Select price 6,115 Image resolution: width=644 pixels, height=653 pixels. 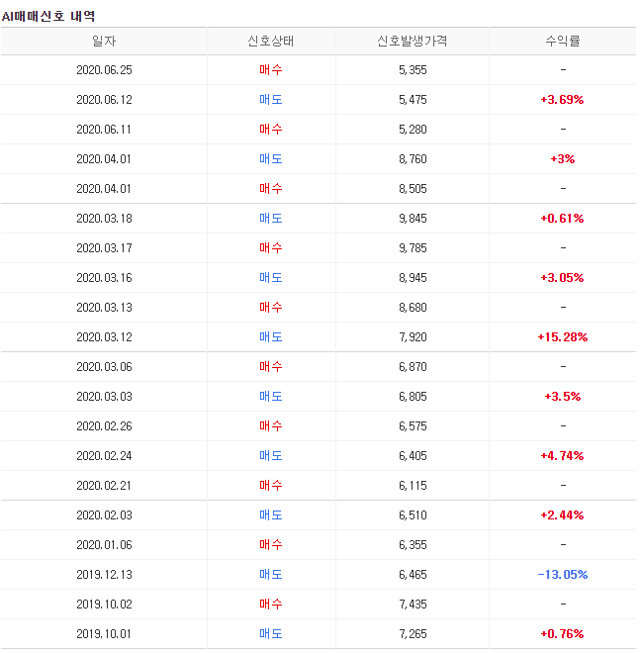[x=413, y=486]
